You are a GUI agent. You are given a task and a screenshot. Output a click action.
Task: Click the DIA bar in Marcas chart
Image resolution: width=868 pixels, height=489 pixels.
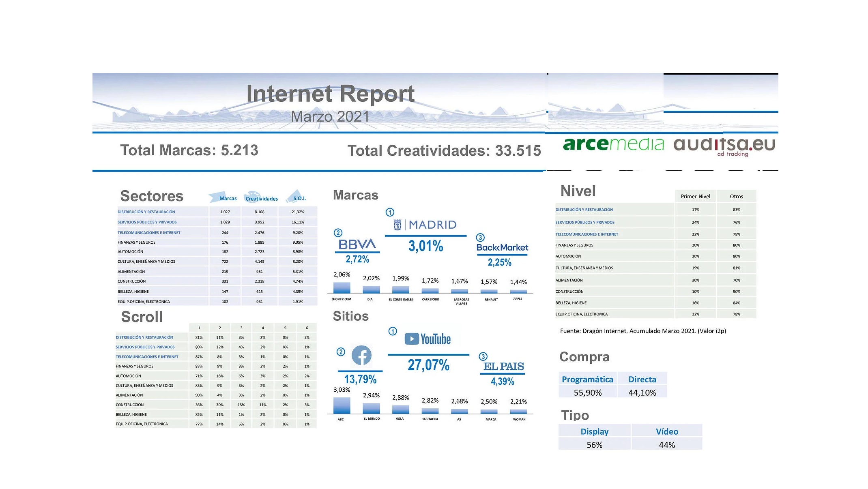tap(371, 290)
